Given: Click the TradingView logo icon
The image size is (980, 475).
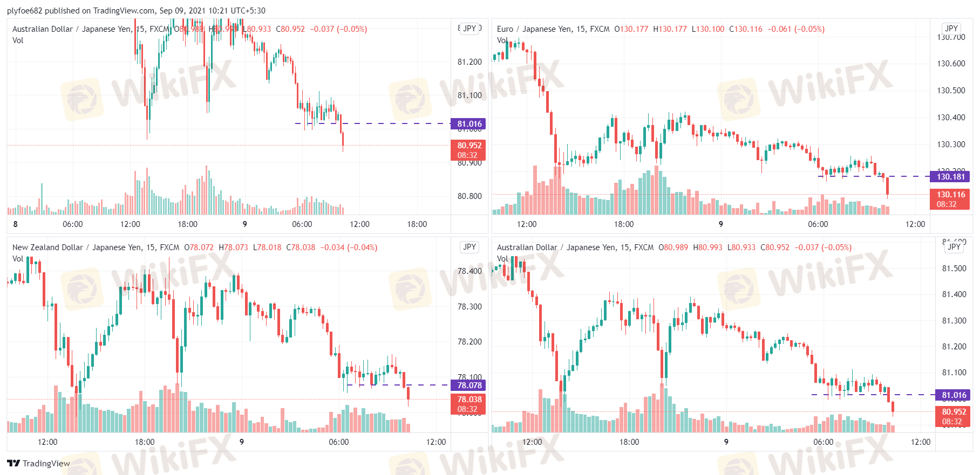Looking at the screenshot, I should [13, 463].
